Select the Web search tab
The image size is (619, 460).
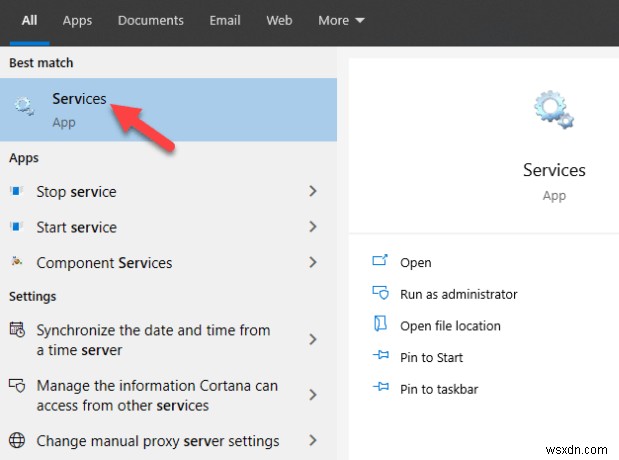[x=280, y=20]
